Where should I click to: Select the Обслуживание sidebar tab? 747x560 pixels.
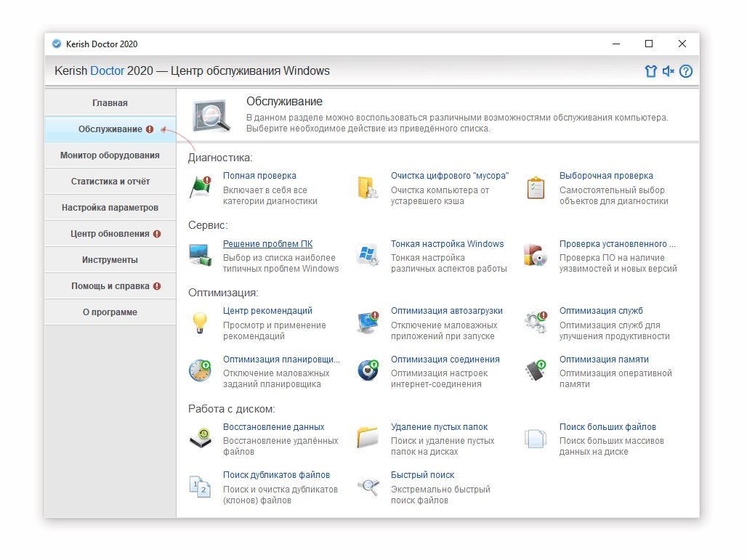coord(110,129)
